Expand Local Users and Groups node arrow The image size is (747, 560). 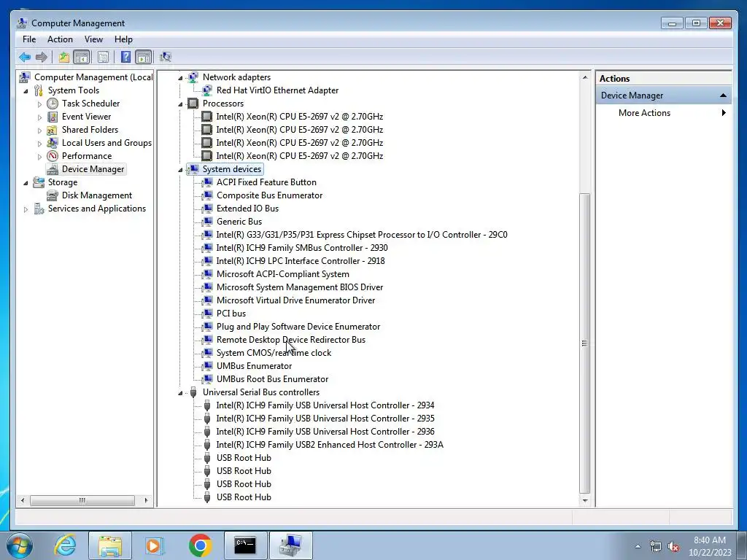pos(39,144)
